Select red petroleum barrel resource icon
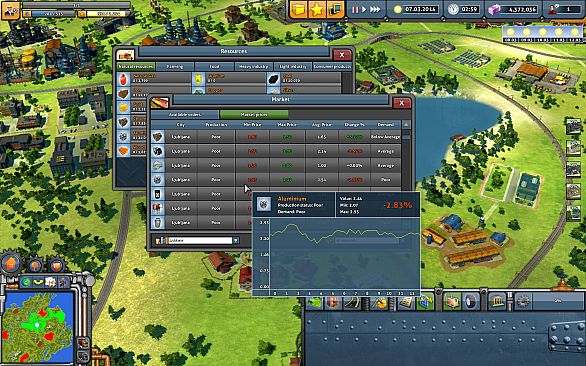 point(123,79)
